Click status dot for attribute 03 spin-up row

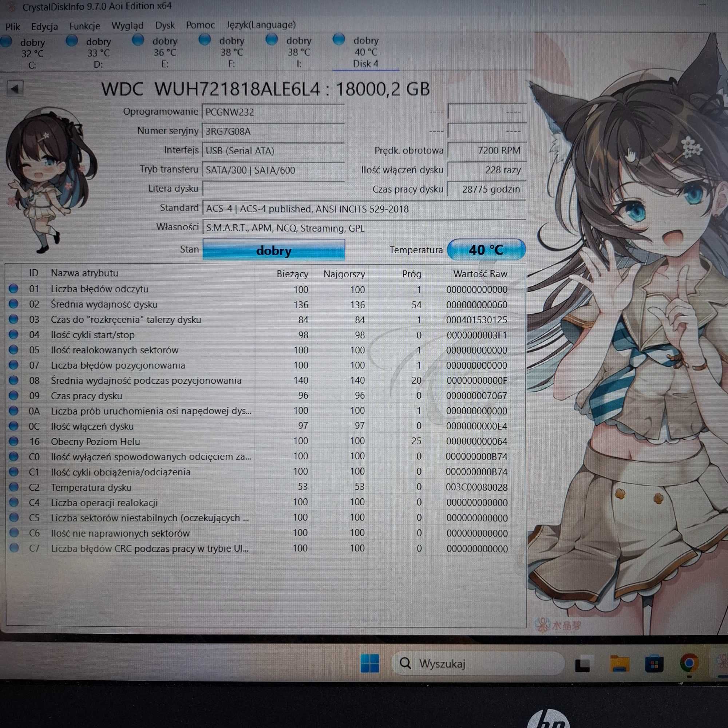tap(13, 319)
